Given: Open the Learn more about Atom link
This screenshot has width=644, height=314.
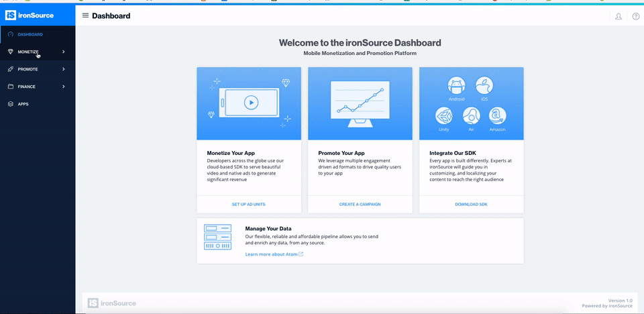Looking at the screenshot, I should (x=271, y=254).
